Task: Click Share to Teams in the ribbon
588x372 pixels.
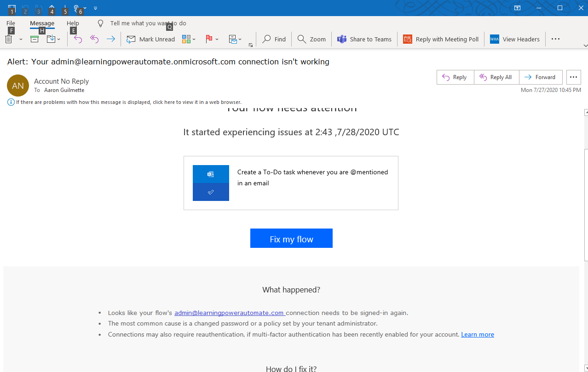Action: (364, 39)
